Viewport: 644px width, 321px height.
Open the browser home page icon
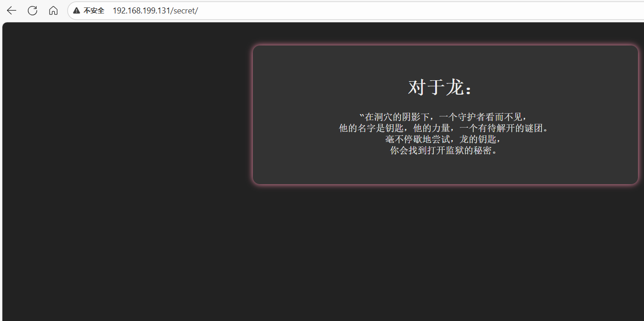pos(53,11)
